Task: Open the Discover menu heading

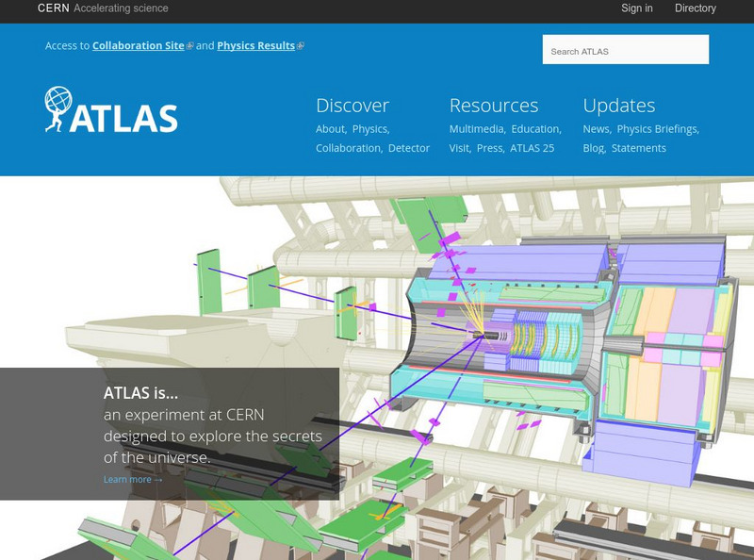Action: pyautogui.click(x=352, y=106)
